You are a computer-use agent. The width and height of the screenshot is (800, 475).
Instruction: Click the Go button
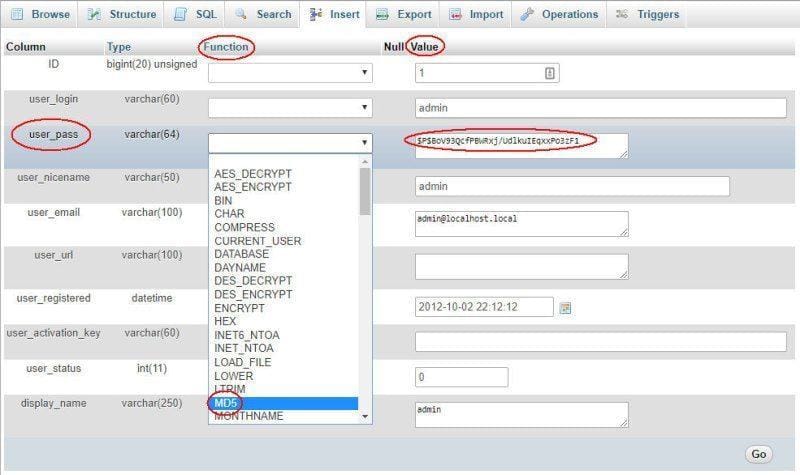coord(759,454)
